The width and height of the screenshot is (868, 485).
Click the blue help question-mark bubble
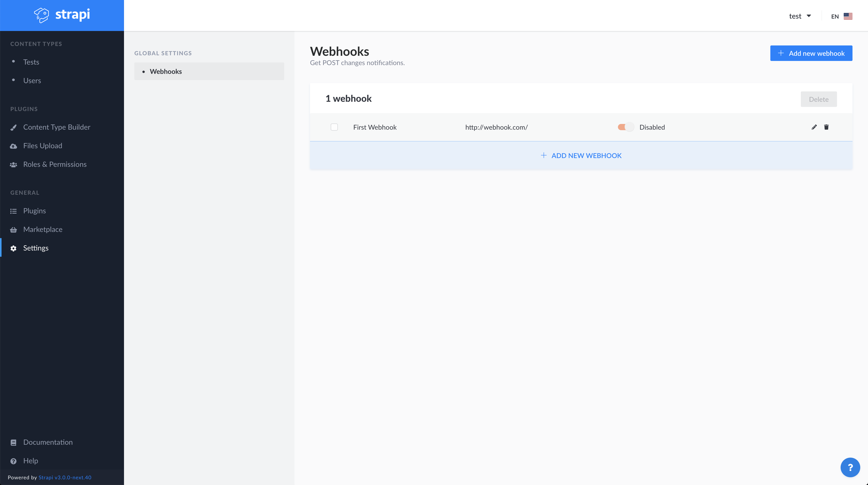point(850,467)
